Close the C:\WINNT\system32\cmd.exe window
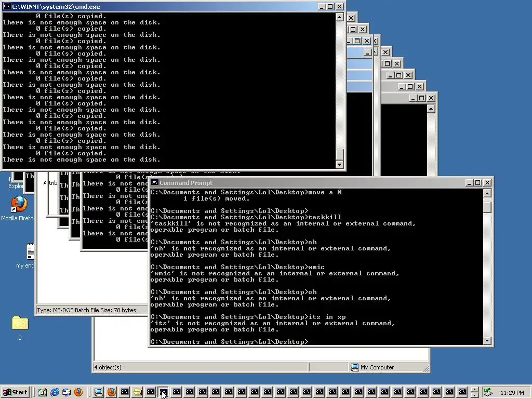 pos(340,6)
